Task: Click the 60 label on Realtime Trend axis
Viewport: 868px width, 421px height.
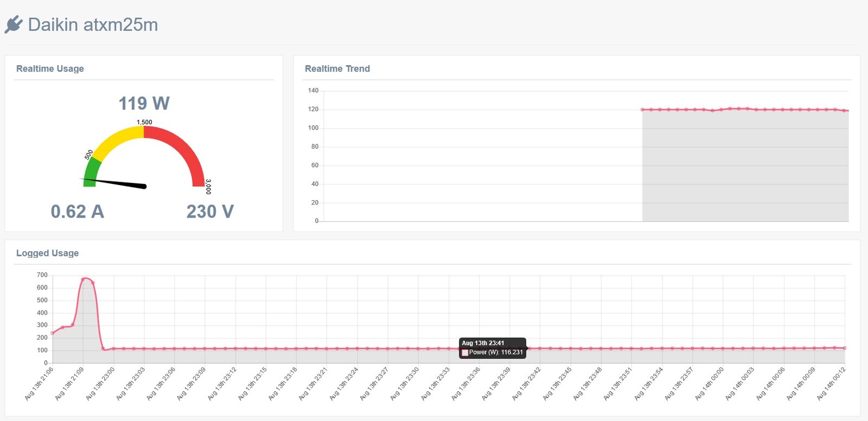Action: pyautogui.click(x=315, y=165)
